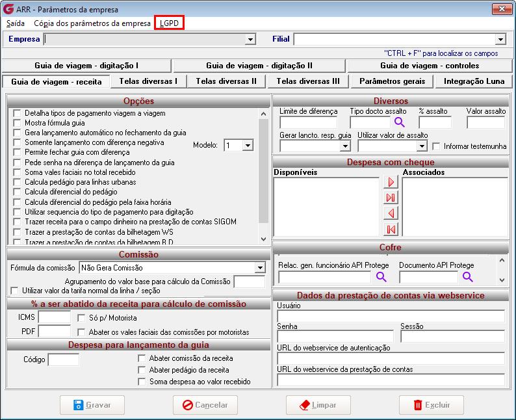Click the Gravar button
Viewport: 516px width, 420px height.
tap(92, 405)
